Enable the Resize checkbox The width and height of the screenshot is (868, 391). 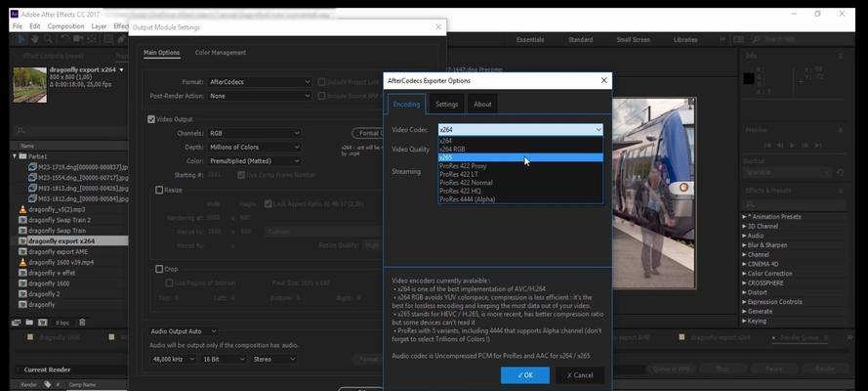coord(159,190)
